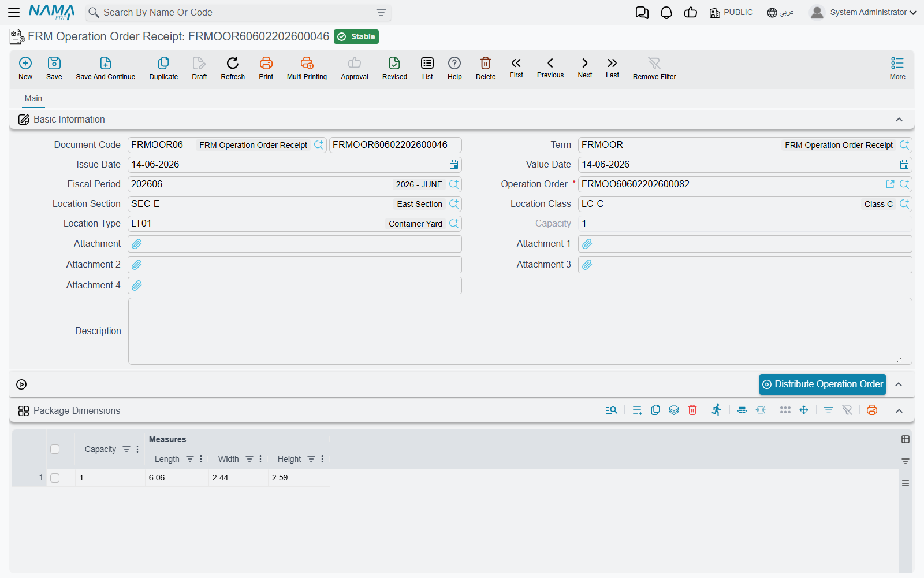
Task: Go to the First record
Action: pos(516,68)
